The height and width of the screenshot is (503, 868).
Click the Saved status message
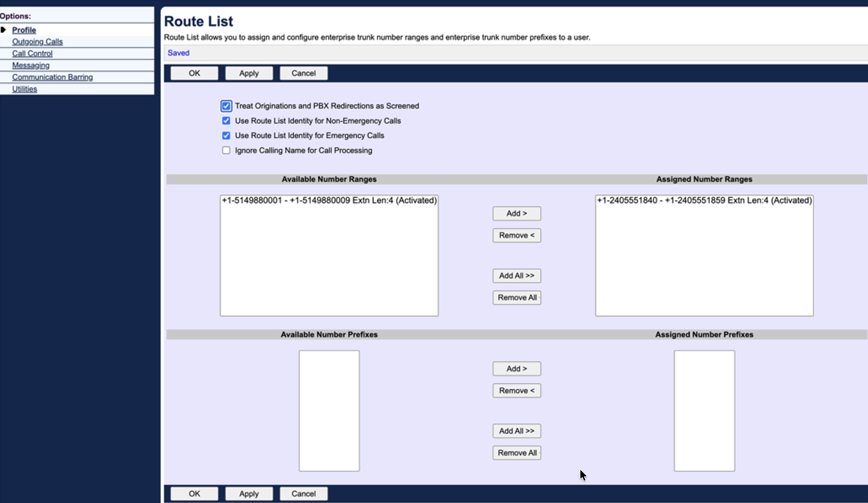pyautogui.click(x=179, y=53)
